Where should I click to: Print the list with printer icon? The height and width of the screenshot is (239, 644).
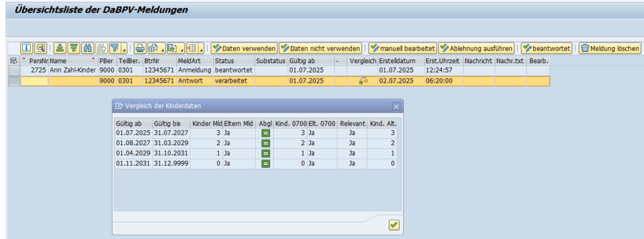[x=141, y=48]
